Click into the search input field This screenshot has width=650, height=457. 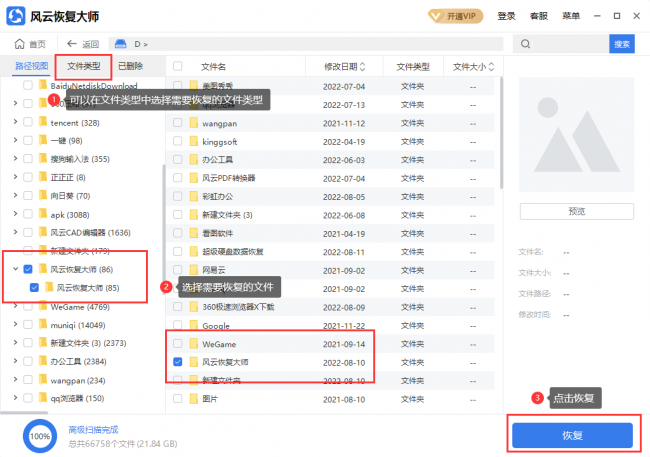[571, 44]
